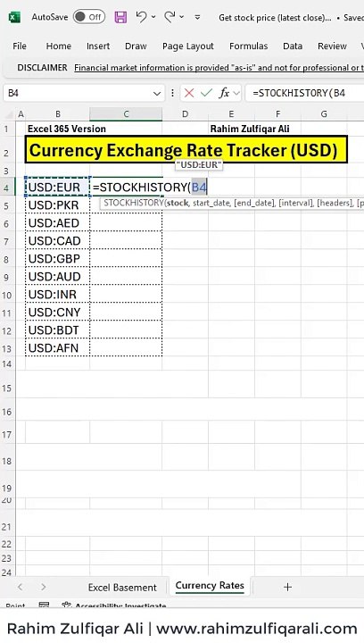Open the Redo history dropdown arrow

(x=181, y=17)
